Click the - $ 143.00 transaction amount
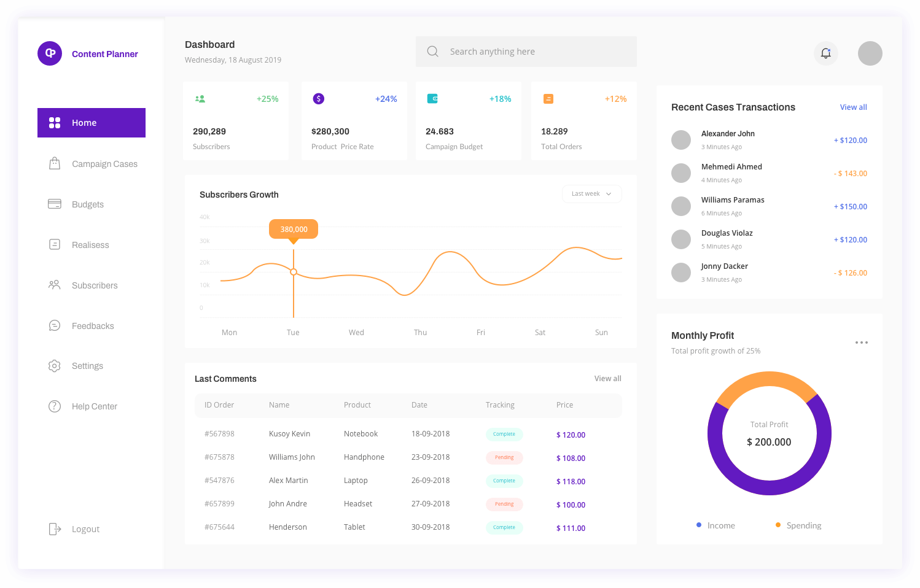Viewport: 920px width, 588px height. pos(851,174)
